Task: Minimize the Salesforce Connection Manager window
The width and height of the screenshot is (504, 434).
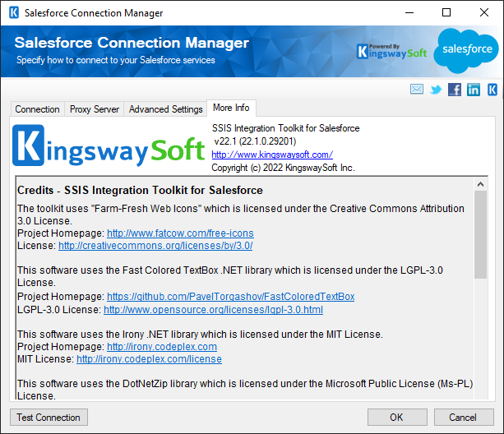Action: click(409, 13)
